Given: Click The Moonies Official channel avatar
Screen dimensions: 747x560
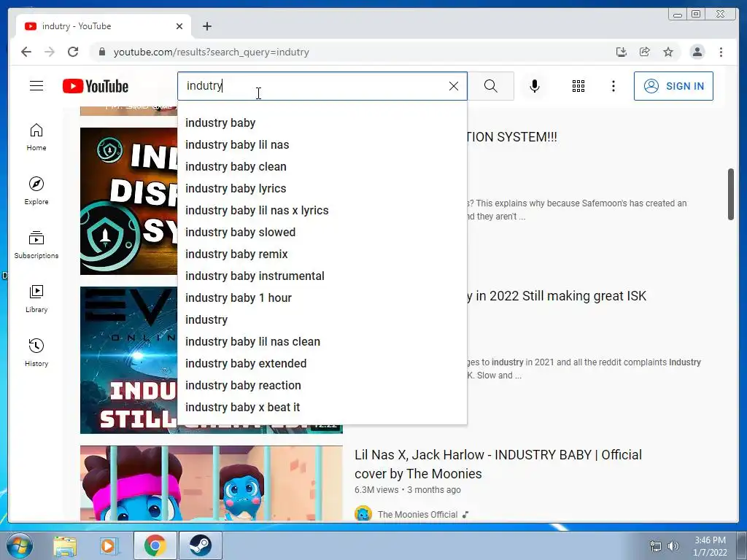Looking at the screenshot, I should point(363,513).
